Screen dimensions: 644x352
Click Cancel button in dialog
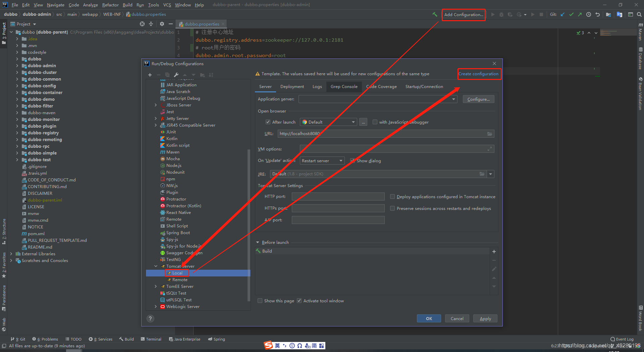pyautogui.click(x=457, y=319)
